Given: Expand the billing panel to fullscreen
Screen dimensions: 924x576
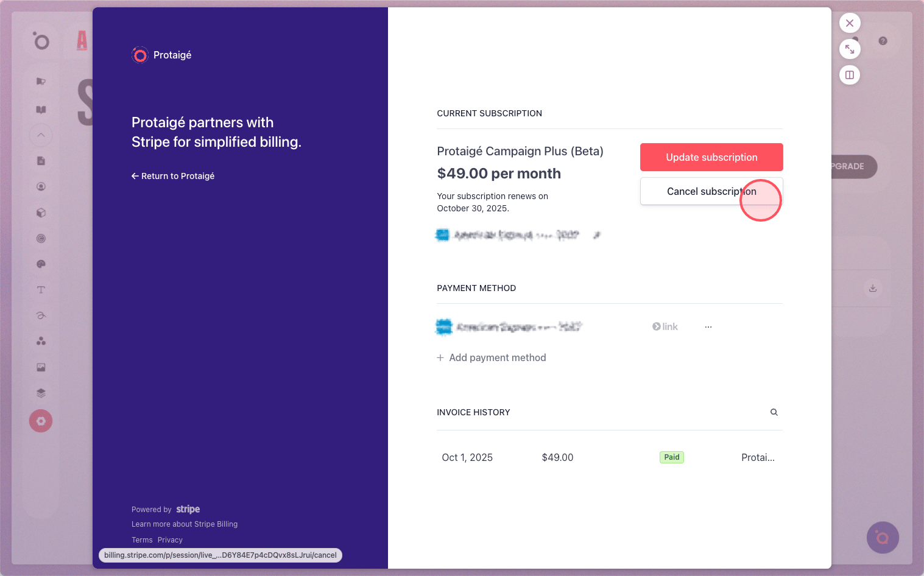Looking at the screenshot, I should (x=850, y=49).
